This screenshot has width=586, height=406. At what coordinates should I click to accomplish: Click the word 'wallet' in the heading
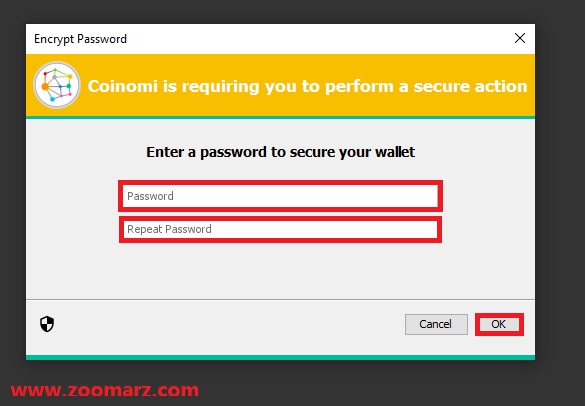pyautogui.click(x=395, y=152)
